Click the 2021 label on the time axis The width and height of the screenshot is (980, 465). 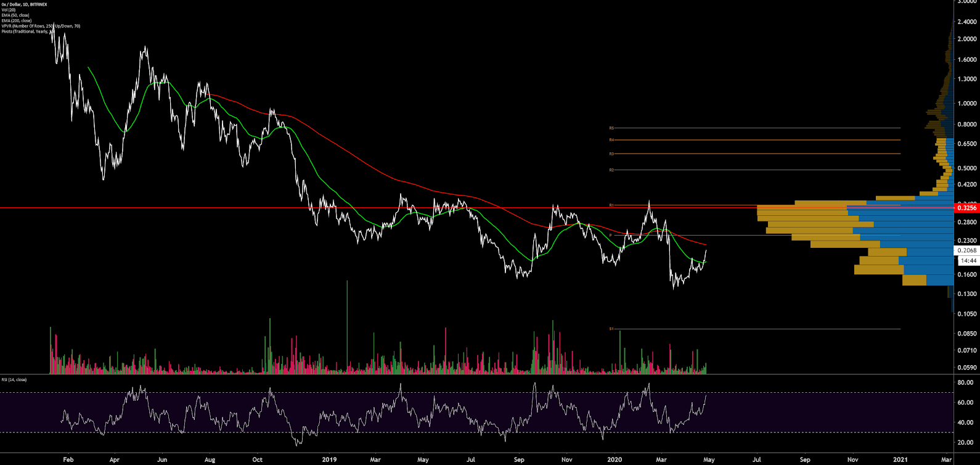coord(900,459)
